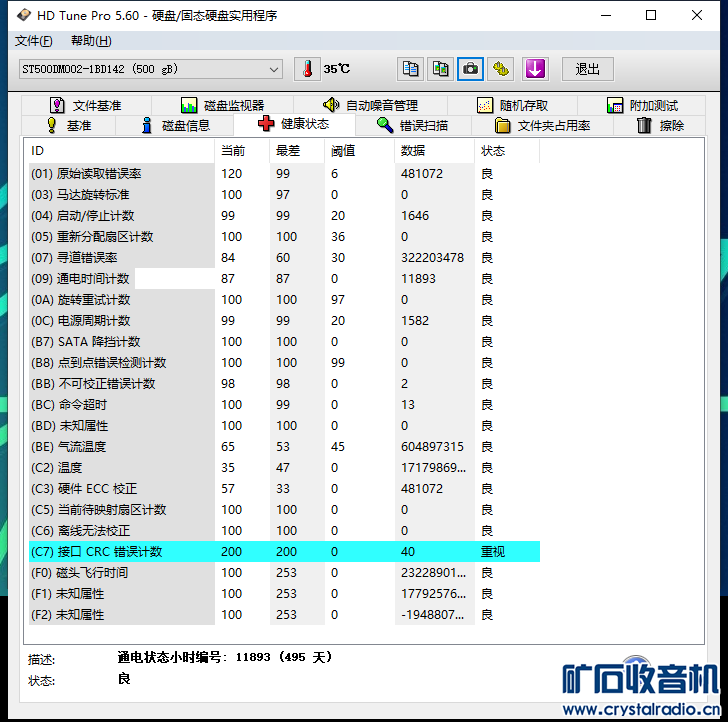728x722 pixels.
Task: Select the (04) 启动/停止计数 row
Action: pyautogui.click(x=284, y=215)
